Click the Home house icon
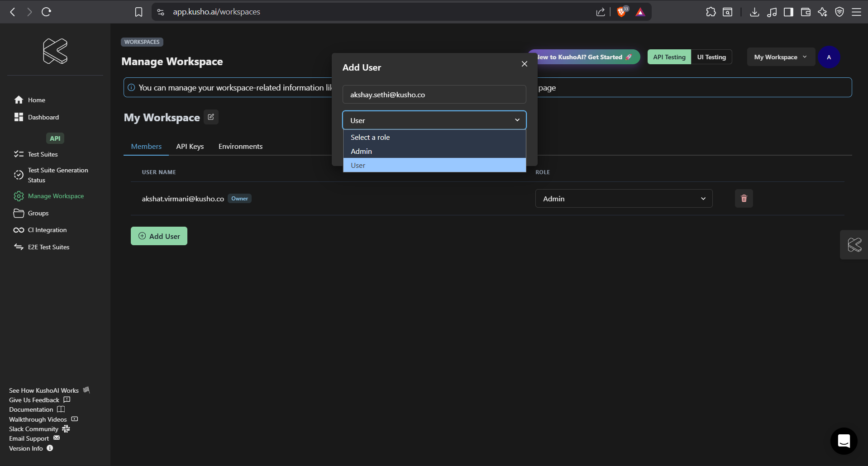 (19, 100)
